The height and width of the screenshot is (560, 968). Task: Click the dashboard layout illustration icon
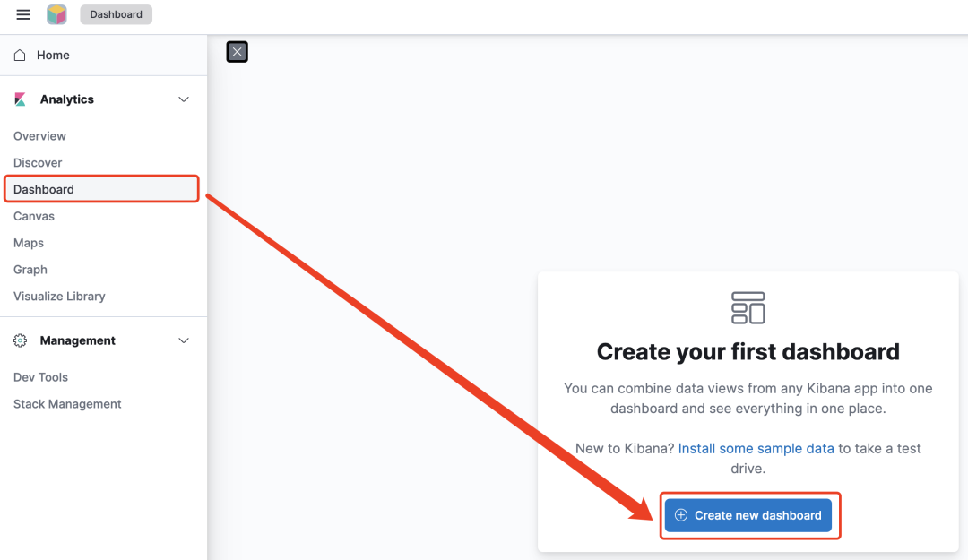point(748,307)
